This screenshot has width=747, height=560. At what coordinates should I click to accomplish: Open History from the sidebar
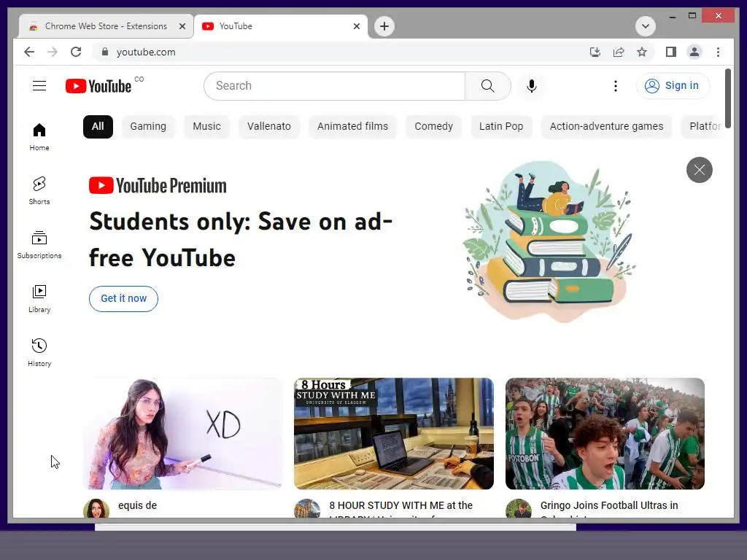(39, 352)
